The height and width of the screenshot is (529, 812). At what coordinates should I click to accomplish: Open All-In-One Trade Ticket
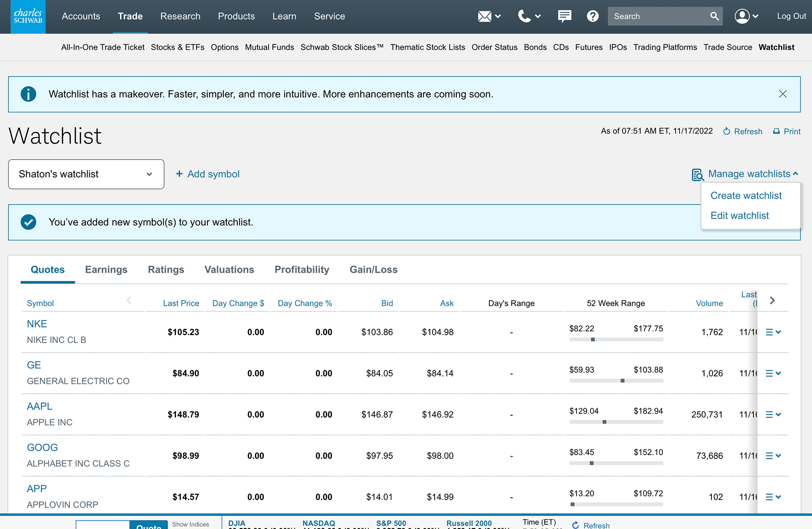[x=103, y=47]
